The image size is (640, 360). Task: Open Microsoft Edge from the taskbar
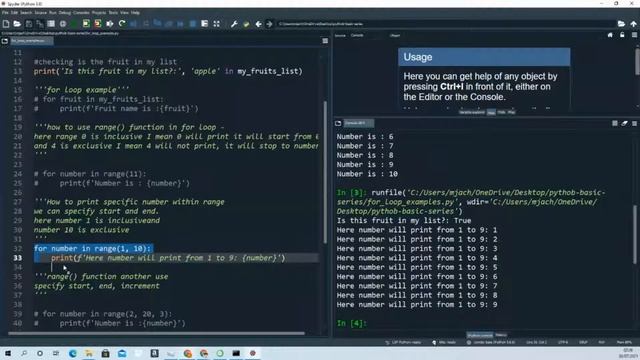click(x=73, y=353)
